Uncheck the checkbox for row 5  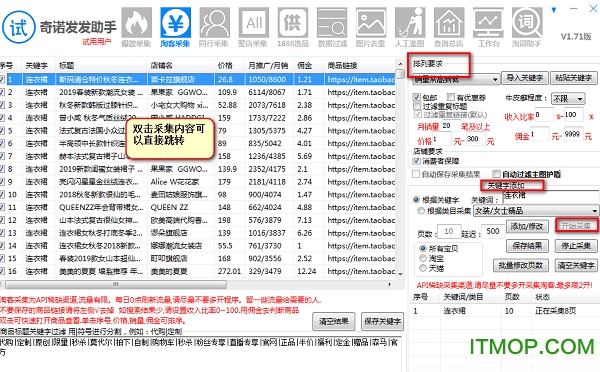(2, 131)
